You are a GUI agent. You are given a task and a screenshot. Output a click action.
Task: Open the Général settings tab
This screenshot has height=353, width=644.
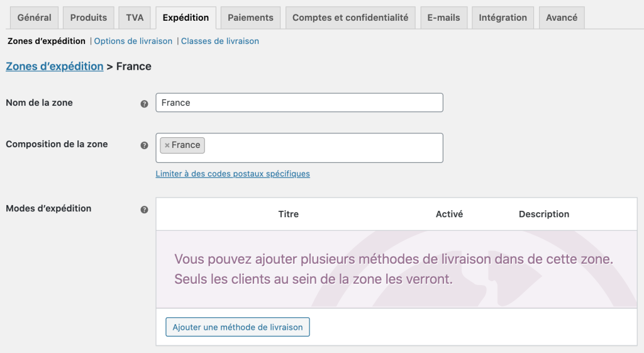pyautogui.click(x=35, y=18)
